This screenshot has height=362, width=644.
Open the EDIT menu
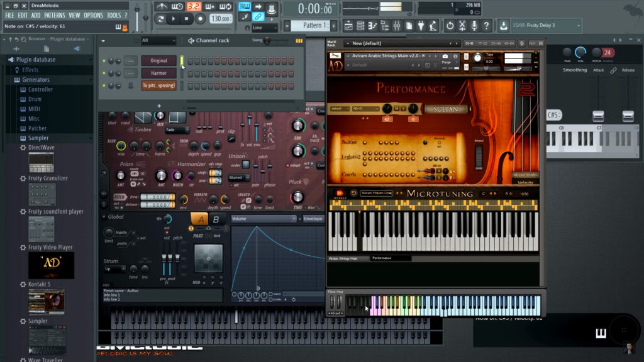(x=23, y=15)
